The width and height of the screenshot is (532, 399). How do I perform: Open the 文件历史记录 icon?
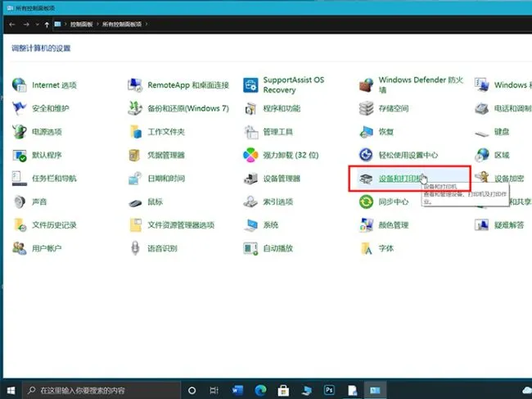pyautogui.click(x=20, y=224)
